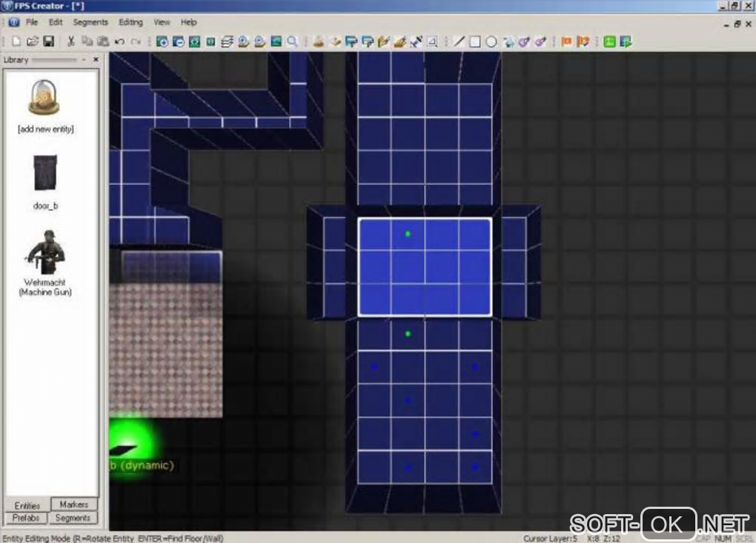The height and width of the screenshot is (543, 756).
Task: Open a level file with folder icon
Action: tap(33, 41)
